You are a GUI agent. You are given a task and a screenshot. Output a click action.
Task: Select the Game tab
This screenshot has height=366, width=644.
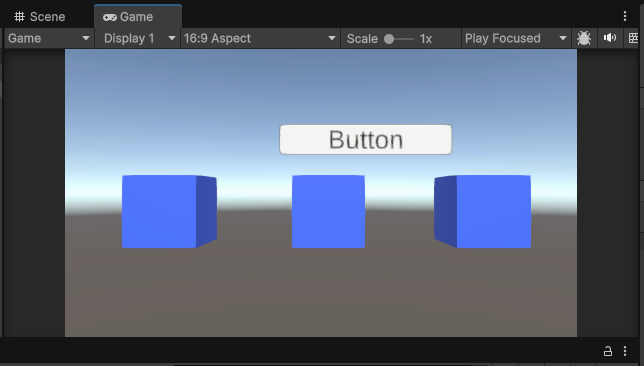click(138, 17)
